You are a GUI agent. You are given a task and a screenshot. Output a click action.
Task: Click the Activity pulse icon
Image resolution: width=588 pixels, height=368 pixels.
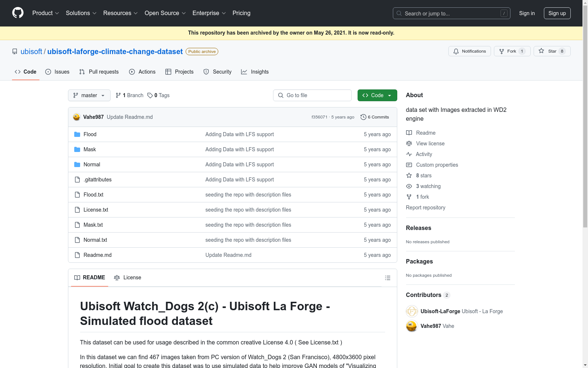[409, 154]
